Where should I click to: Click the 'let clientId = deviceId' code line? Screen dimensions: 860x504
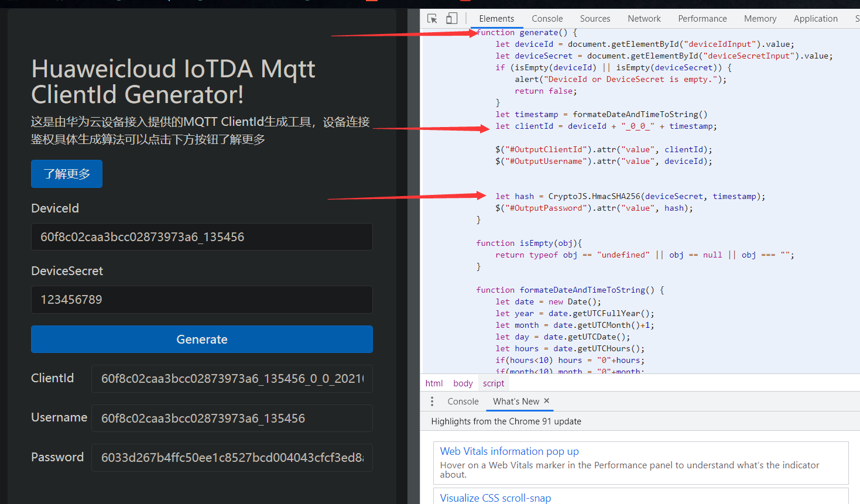606,126
